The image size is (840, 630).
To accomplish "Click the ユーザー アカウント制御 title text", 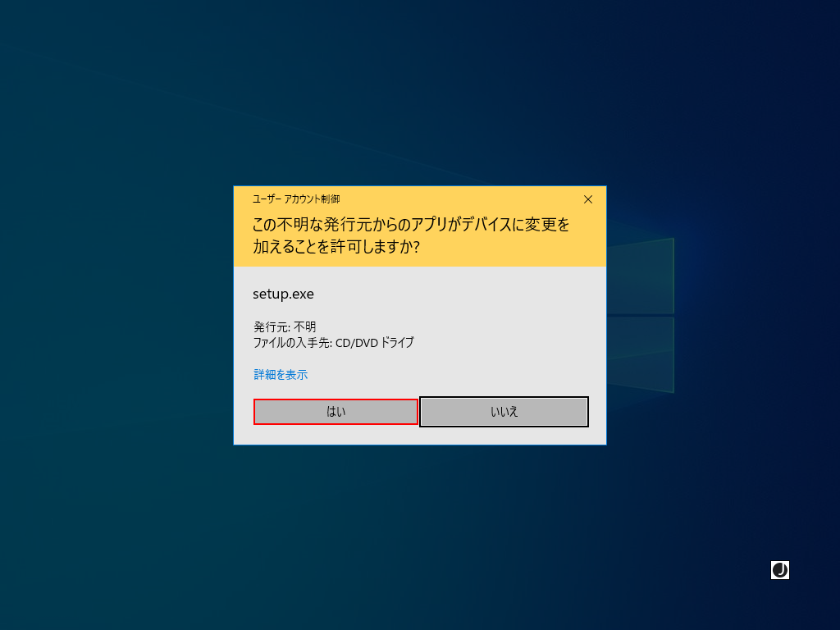I will (296, 199).
